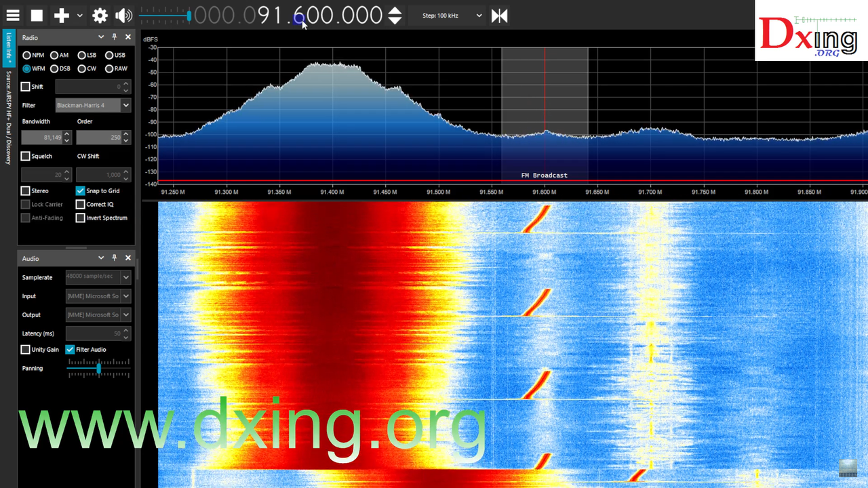Disable Filter Audio checkbox

click(70, 350)
